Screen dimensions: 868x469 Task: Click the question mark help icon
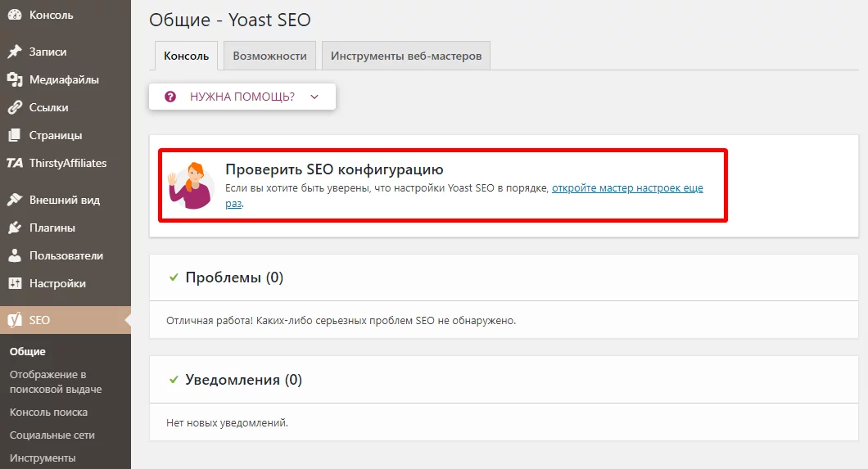click(170, 97)
